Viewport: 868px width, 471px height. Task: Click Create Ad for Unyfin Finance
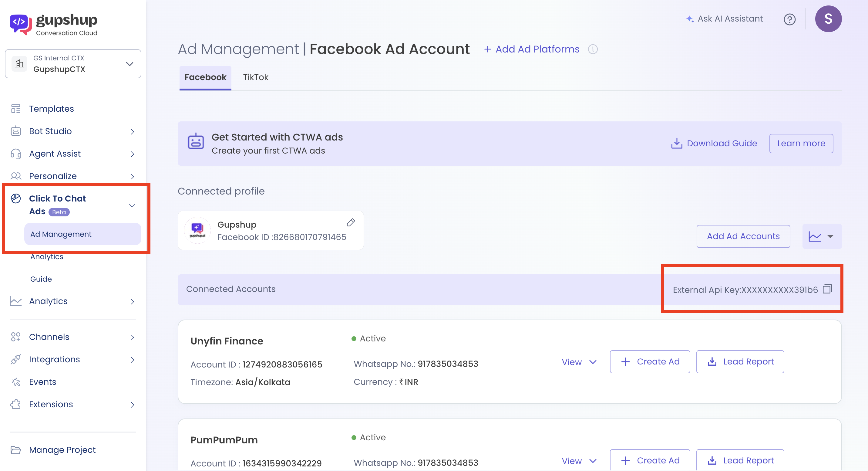pyautogui.click(x=650, y=362)
